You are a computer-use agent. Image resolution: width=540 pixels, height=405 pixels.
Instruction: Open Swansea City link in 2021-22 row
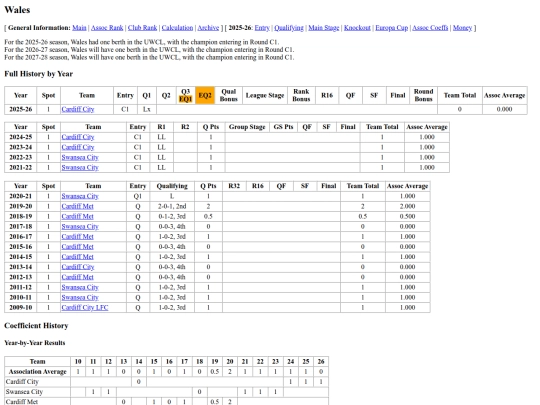80,168
